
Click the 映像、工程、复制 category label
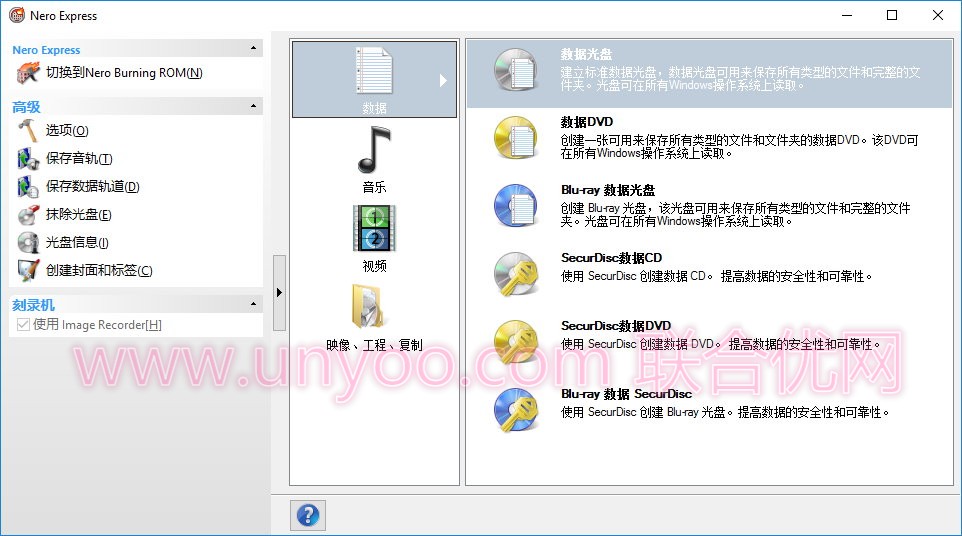click(x=374, y=345)
